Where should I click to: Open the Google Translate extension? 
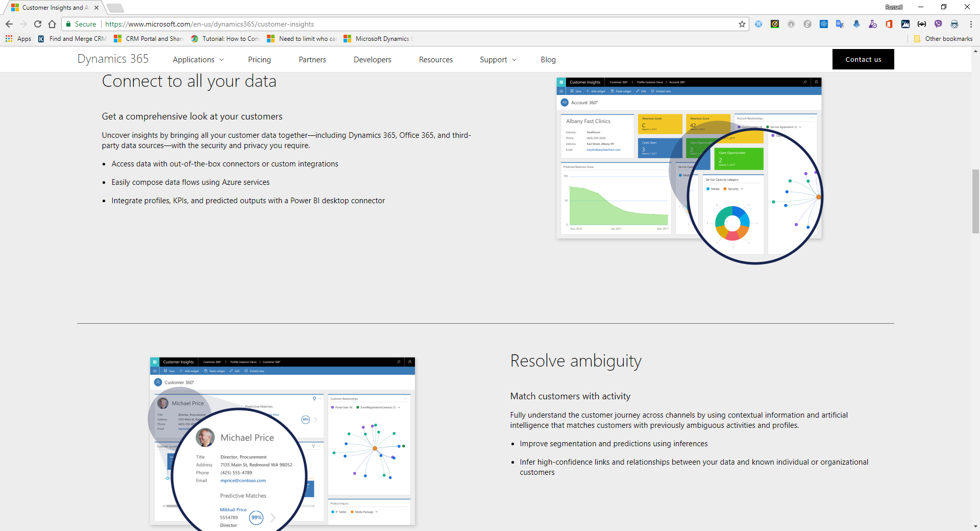point(840,24)
